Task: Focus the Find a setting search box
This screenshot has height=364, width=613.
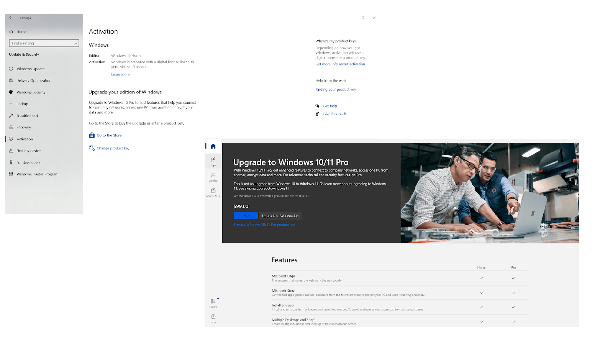Action: pyautogui.click(x=44, y=43)
